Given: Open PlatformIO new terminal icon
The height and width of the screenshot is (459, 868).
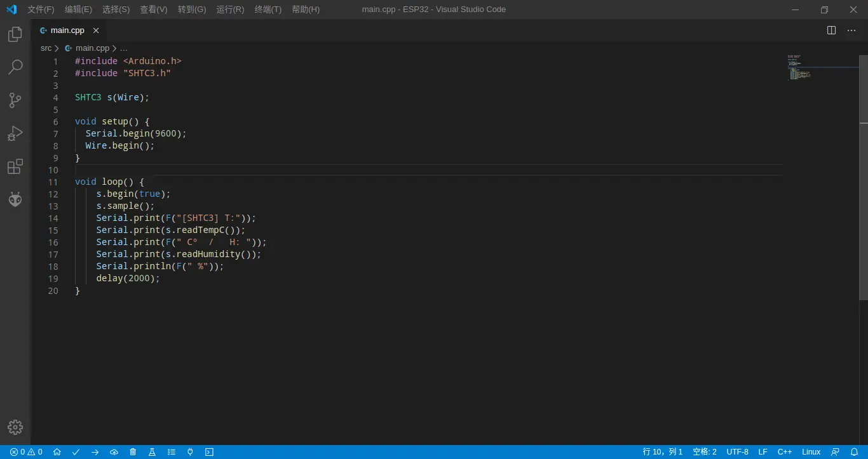Looking at the screenshot, I should pyautogui.click(x=209, y=452).
